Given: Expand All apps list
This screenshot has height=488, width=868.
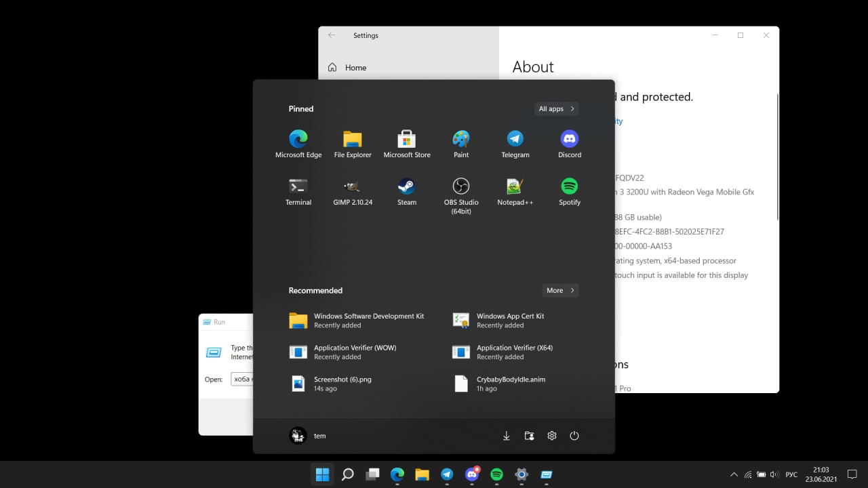Looking at the screenshot, I should coord(557,108).
